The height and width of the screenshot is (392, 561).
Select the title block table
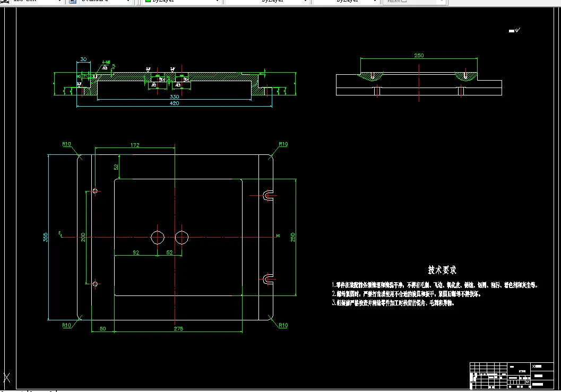(x=512, y=376)
